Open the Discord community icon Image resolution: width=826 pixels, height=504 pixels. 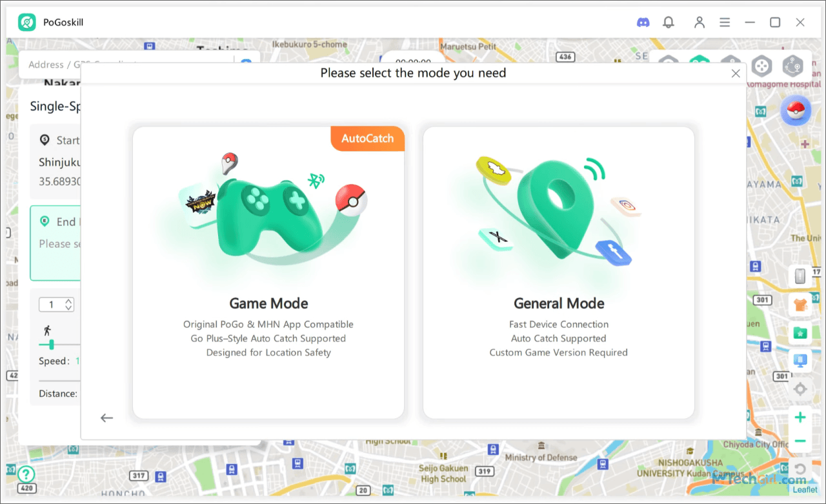(643, 22)
